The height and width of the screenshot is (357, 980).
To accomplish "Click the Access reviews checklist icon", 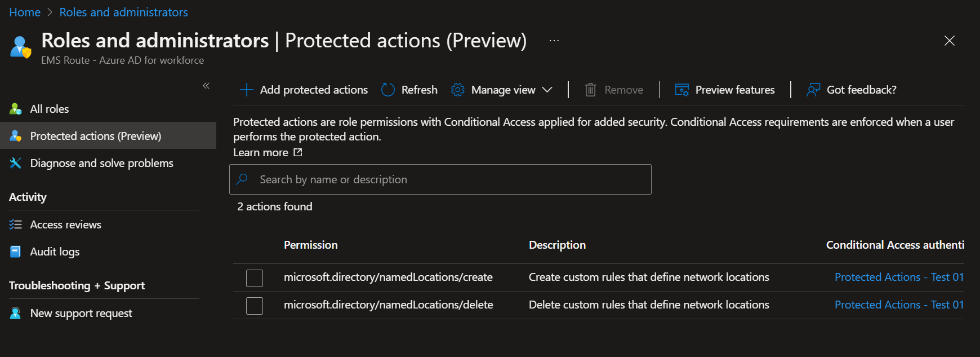I will coord(16,224).
